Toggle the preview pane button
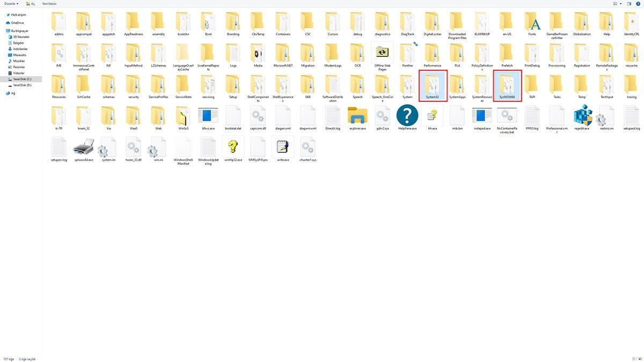The image size is (644, 362). click(x=629, y=4)
